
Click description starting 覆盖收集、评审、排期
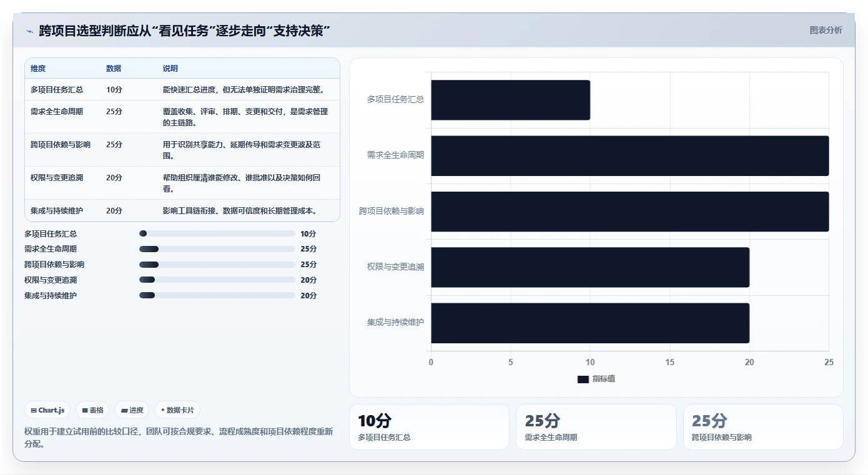pos(245,117)
